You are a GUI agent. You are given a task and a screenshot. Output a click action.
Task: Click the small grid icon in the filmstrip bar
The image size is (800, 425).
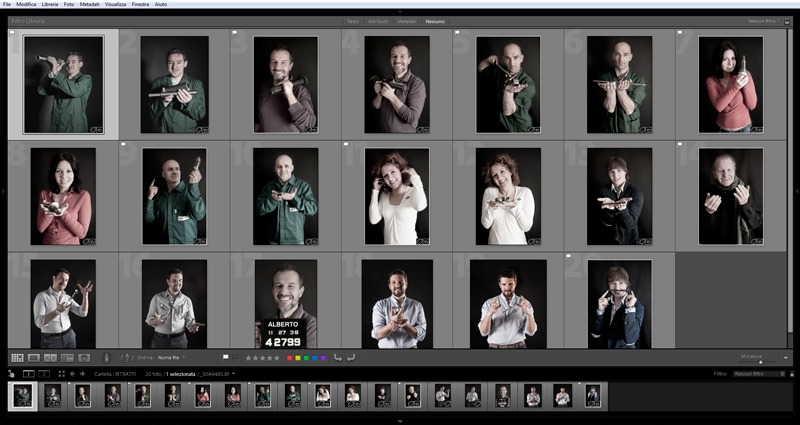point(62,373)
